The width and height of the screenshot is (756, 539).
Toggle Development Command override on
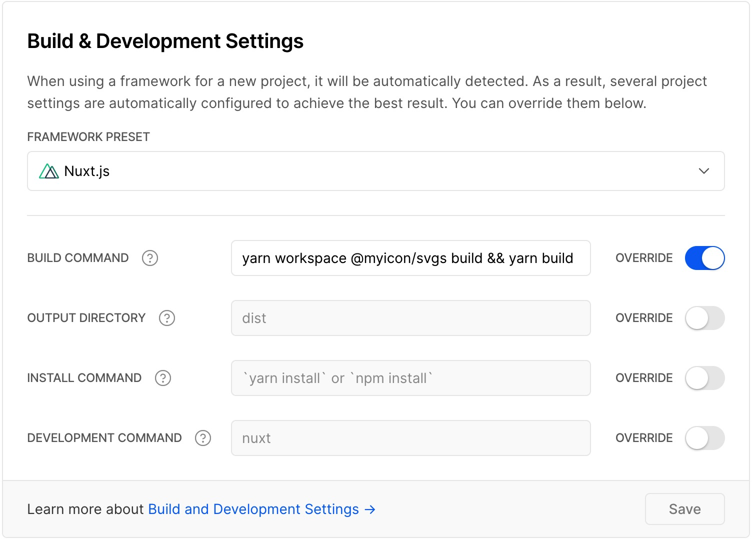click(704, 438)
